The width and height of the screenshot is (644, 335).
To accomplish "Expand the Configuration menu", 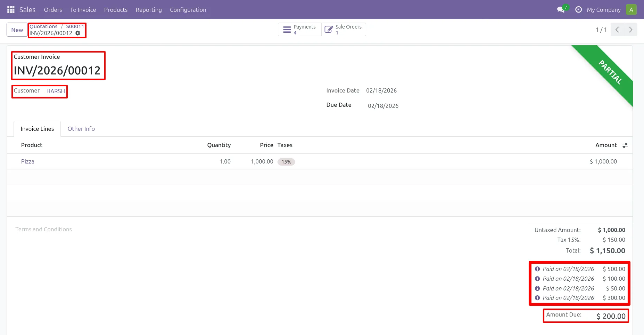I will pos(188,10).
